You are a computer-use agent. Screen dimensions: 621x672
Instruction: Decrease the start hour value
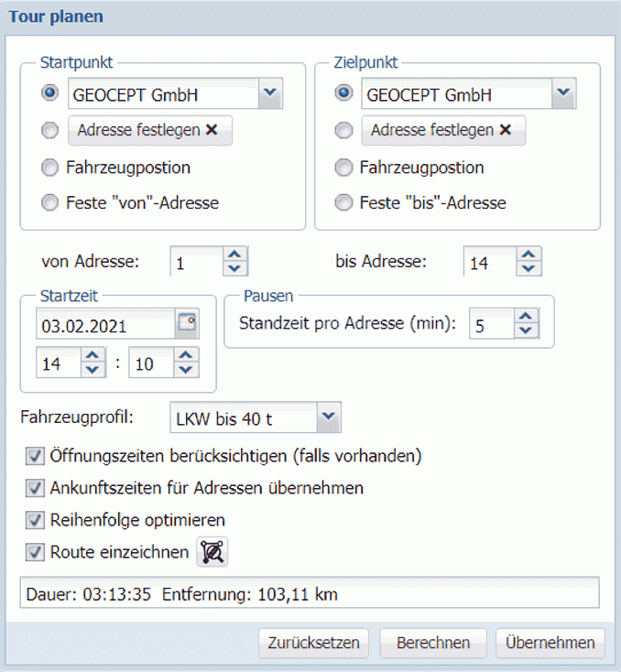(93, 371)
